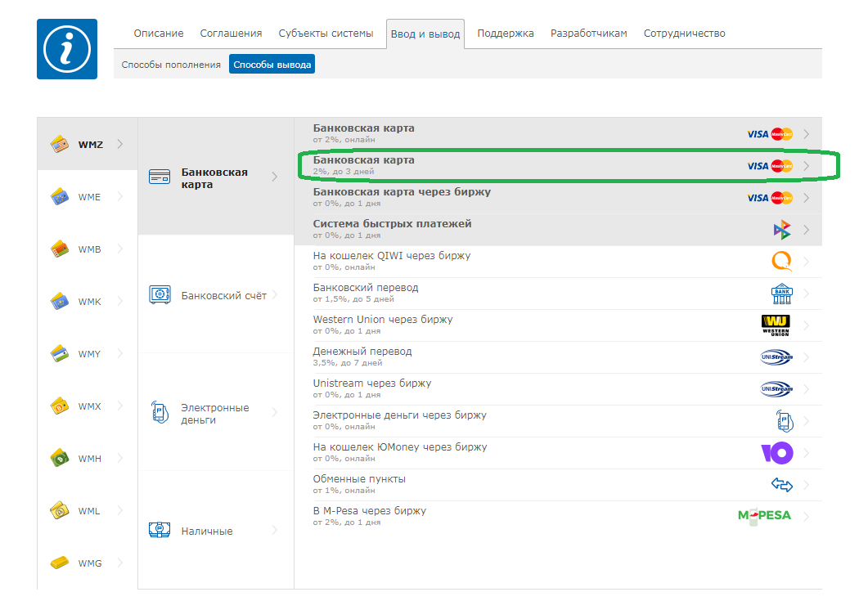Expand the Наличные category arrow
This screenshot has width=868, height=601.
[275, 531]
